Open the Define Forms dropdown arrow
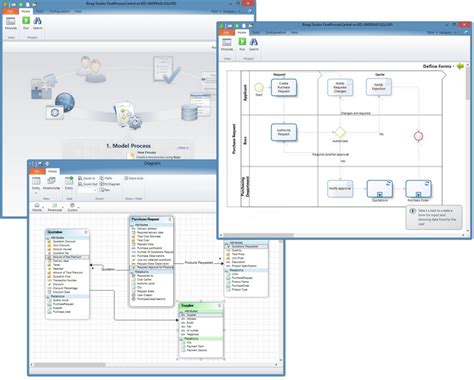The width and height of the screenshot is (474, 380). click(x=454, y=66)
